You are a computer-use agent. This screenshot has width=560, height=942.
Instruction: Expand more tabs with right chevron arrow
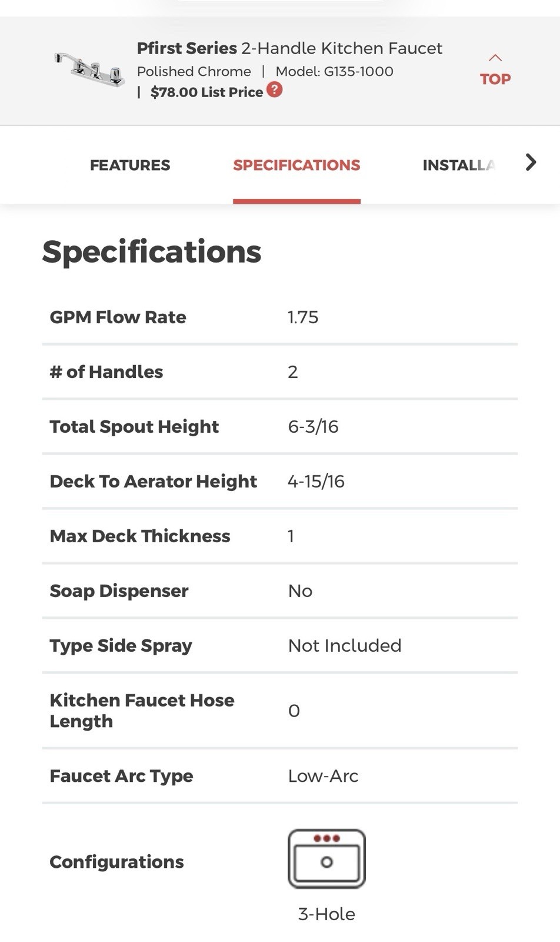tap(531, 162)
